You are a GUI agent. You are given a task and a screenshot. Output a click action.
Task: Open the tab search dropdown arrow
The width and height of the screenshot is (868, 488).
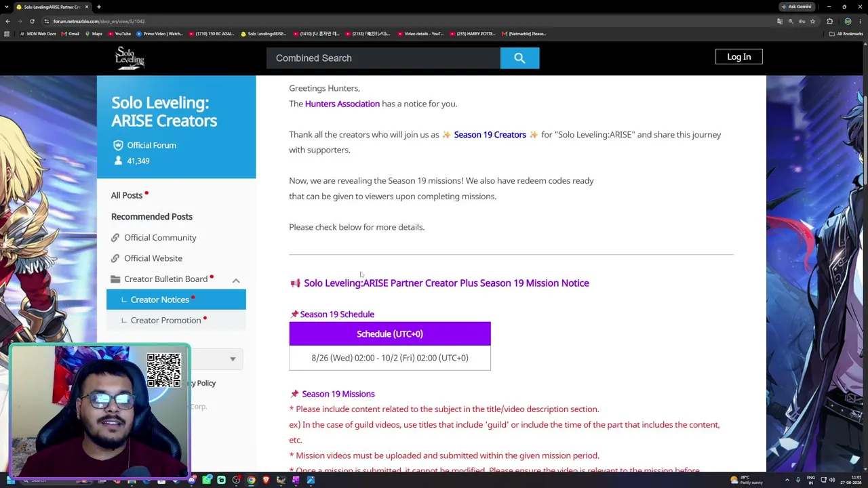tap(7, 7)
